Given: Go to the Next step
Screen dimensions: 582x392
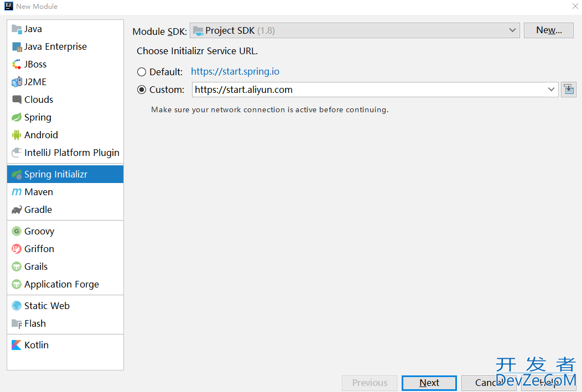Looking at the screenshot, I should (x=429, y=383).
